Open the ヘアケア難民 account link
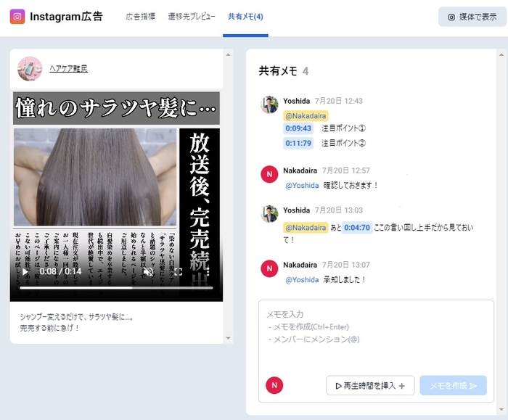The height and width of the screenshot is (420, 508). point(69,69)
